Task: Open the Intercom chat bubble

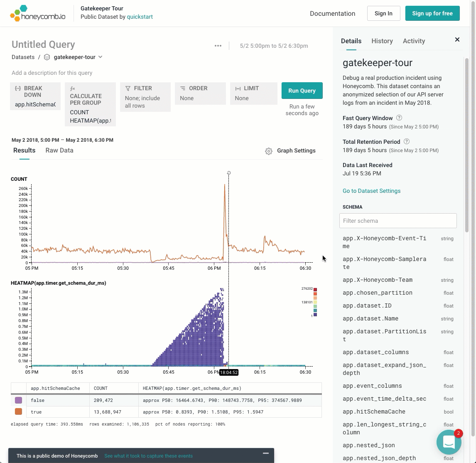Action: [449, 442]
